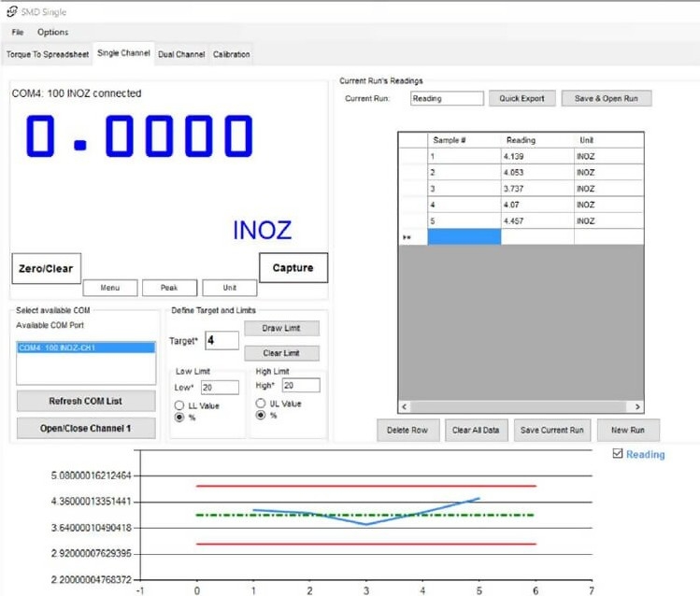Select the LL Value radio button
The width and height of the screenshot is (700, 596).
179,404
